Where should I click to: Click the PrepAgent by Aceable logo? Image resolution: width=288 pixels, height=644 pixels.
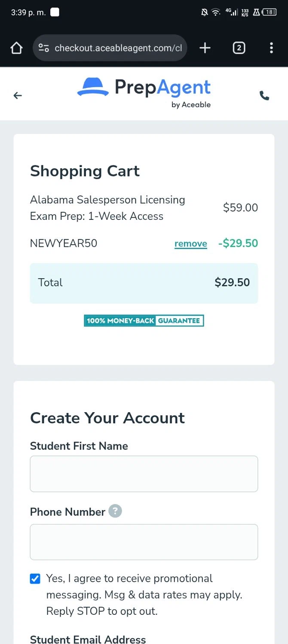point(144,92)
